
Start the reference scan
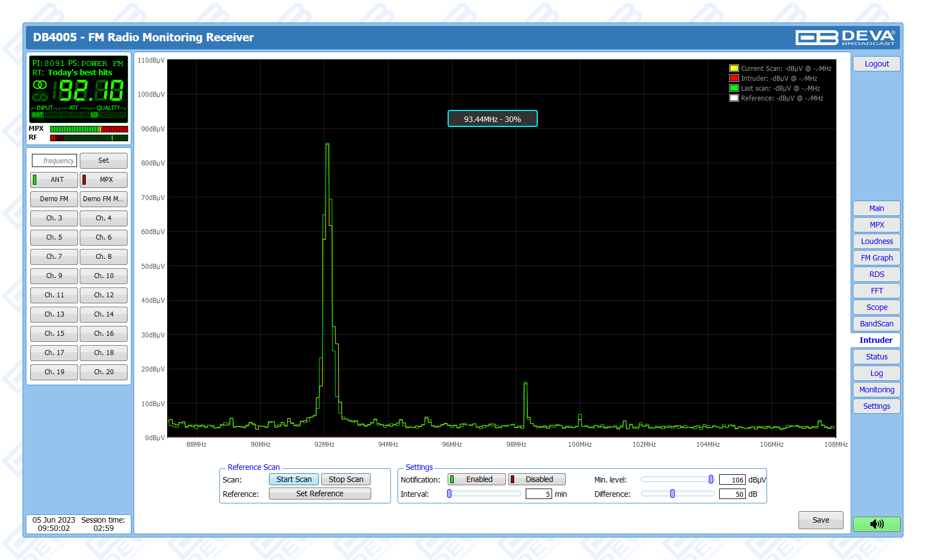pyautogui.click(x=294, y=479)
